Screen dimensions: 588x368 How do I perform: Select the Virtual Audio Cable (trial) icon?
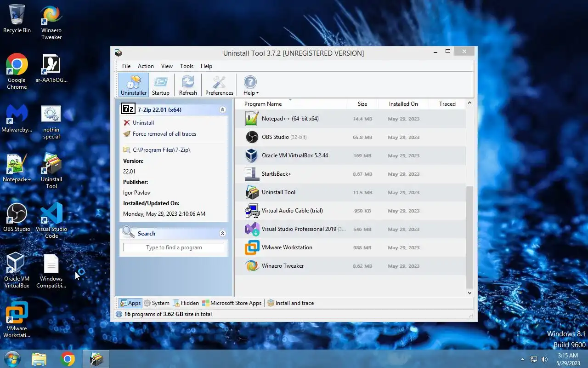click(252, 211)
